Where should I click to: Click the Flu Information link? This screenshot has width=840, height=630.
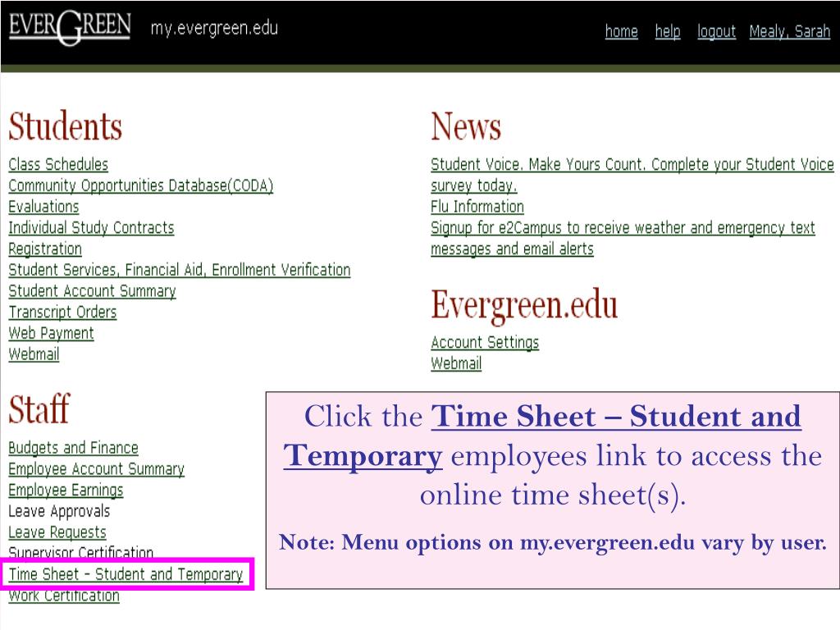tap(477, 207)
